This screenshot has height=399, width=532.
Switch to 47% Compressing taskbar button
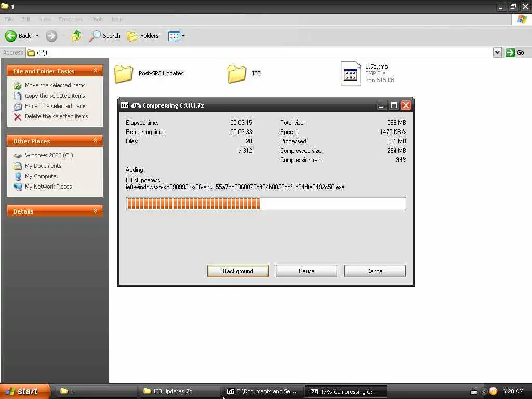[x=345, y=391]
